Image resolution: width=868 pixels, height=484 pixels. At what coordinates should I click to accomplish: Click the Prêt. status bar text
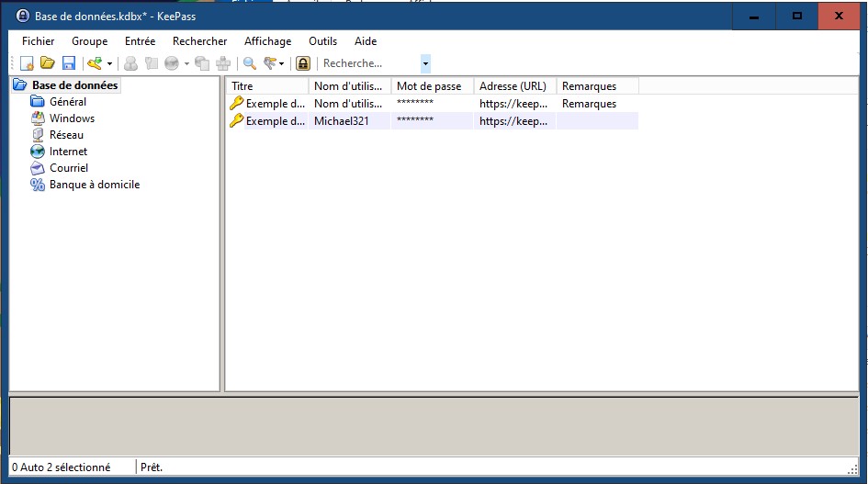(x=152, y=467)
